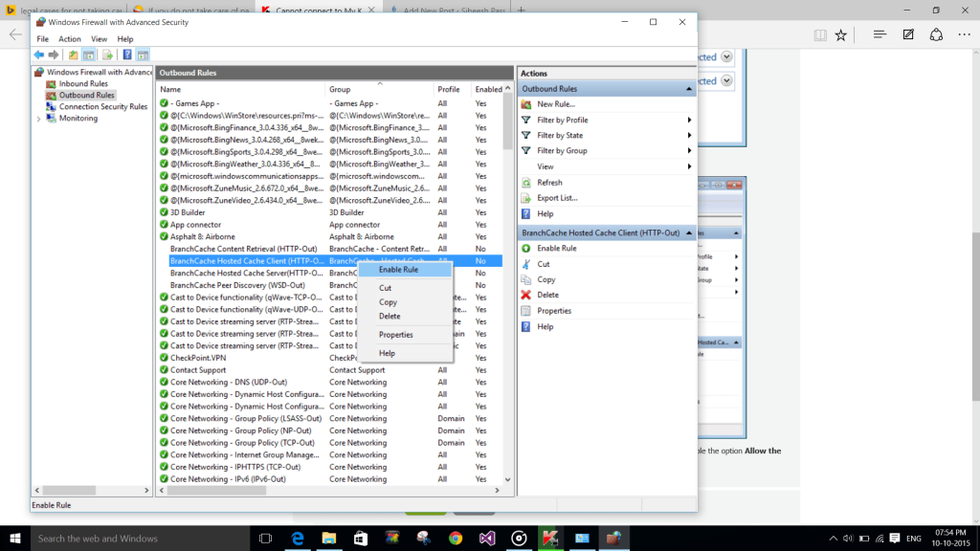Expand the View submenu arrow in Actions pane
The width and height of the screenshot is (980, 551).
point(689,166)
